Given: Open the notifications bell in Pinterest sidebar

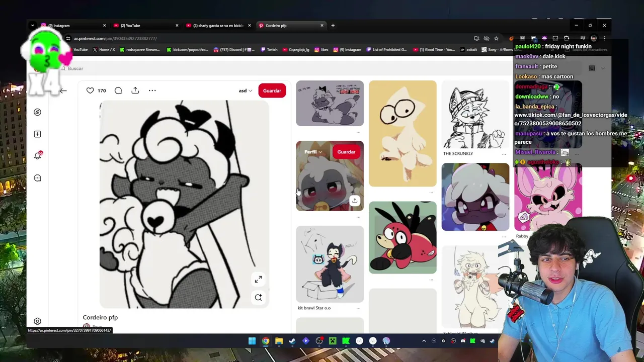Looking at the screenshot, I should [x=37, y=156].
